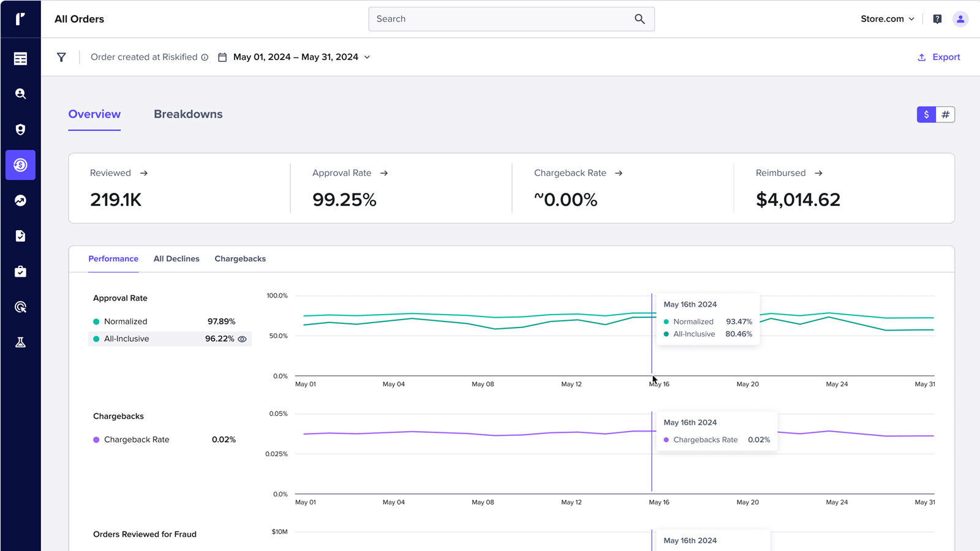
Task: Click the shield icon in sidebar
Action: [20, 129]
